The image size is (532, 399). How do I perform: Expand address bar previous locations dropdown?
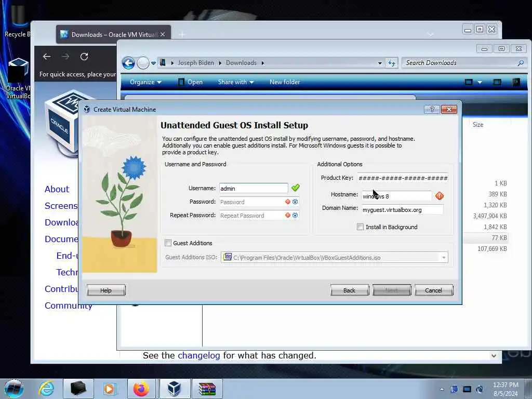click(x=380, y=63)
